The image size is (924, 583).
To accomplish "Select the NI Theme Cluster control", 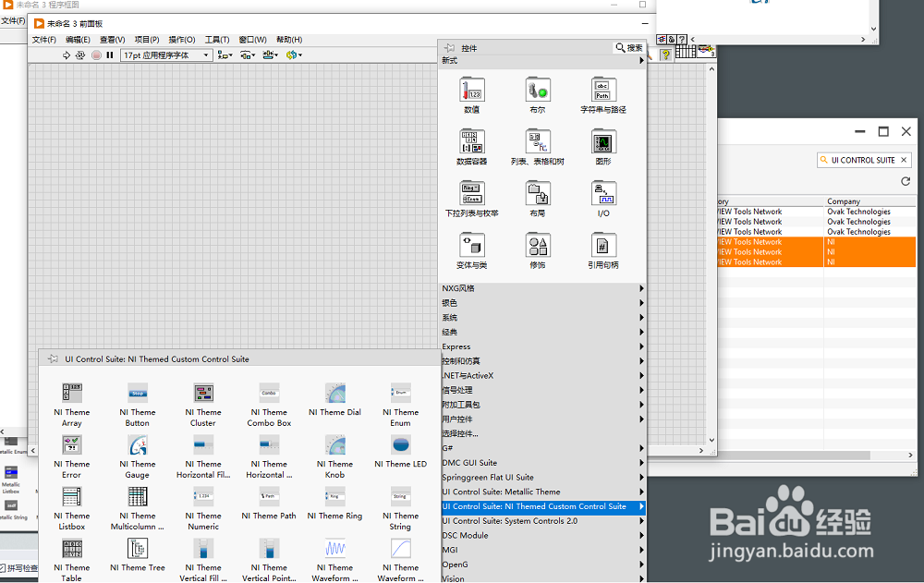I will click(x=203, y=394).
